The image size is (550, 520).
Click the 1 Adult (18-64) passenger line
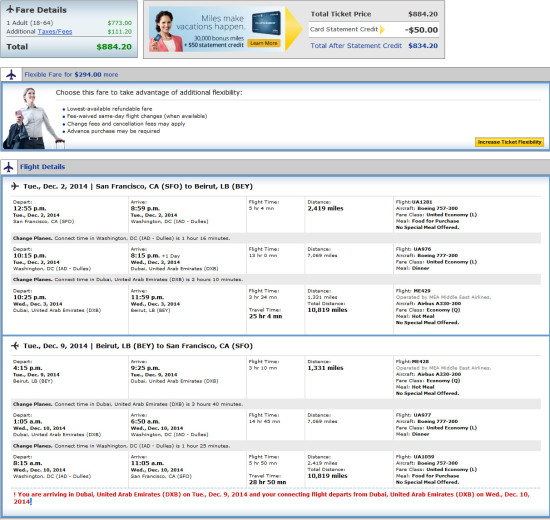[x=30, y=23]
